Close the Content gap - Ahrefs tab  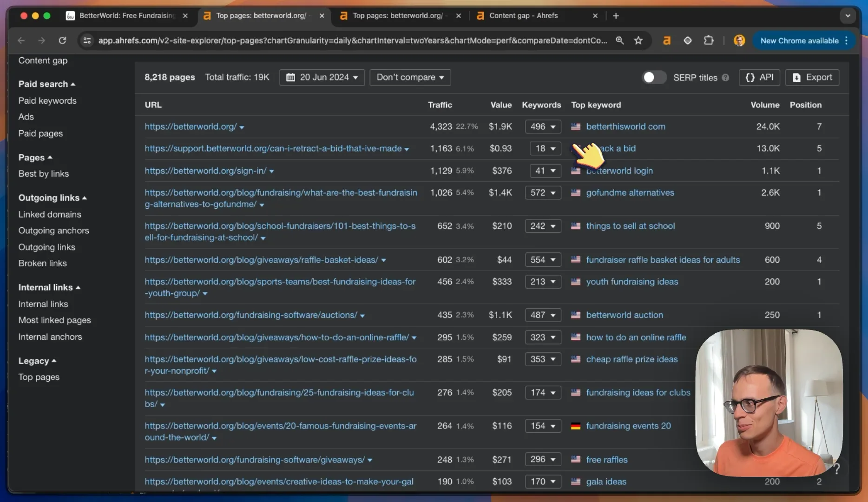(x=595, y=16)
